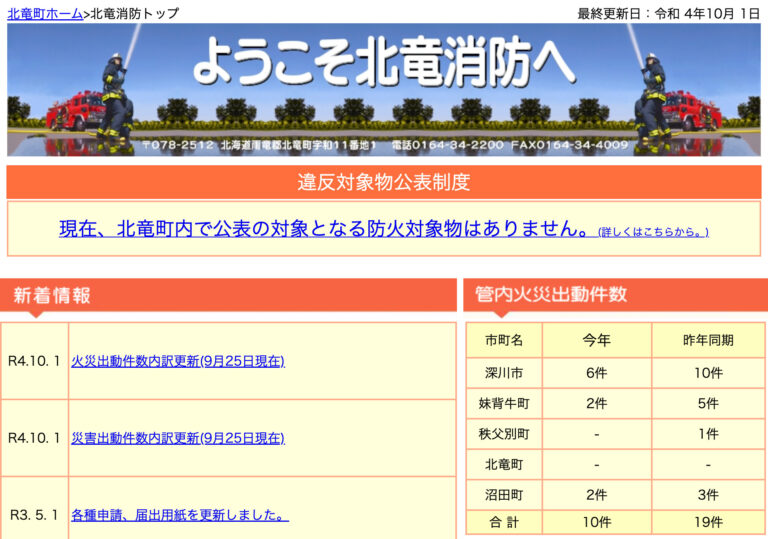Click the 違反対象物公表制度 orange header
Screen dimensions: 768x539
point(383,182)
